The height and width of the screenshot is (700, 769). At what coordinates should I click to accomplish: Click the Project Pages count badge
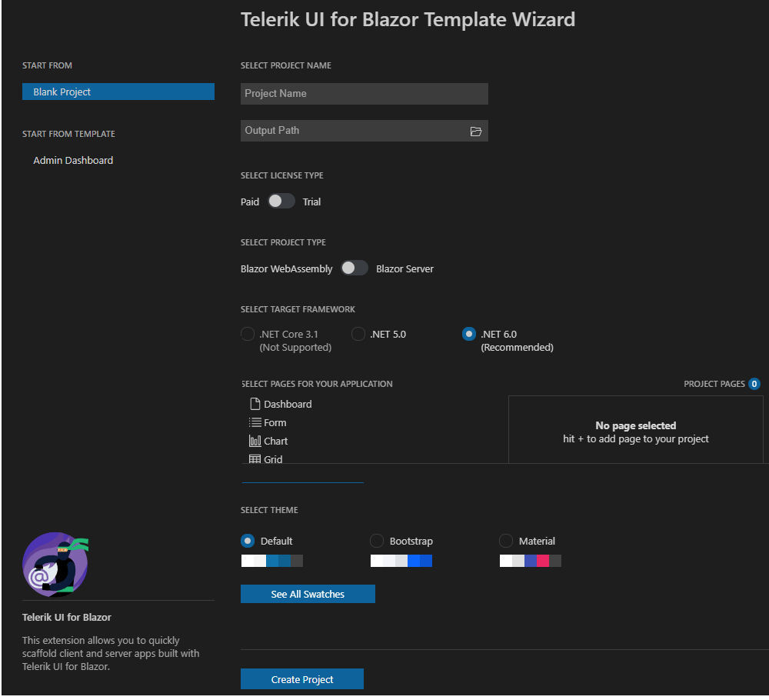[x=754, y=384]
